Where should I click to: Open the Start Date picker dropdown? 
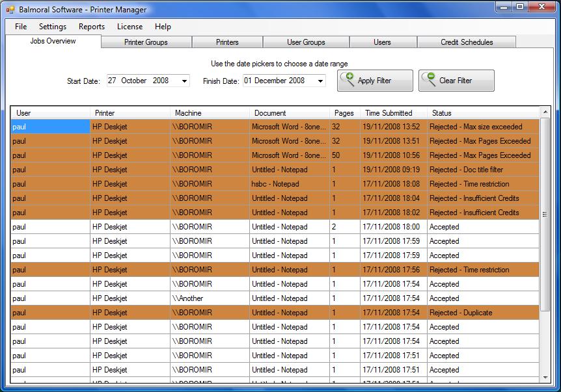point(185,81)
